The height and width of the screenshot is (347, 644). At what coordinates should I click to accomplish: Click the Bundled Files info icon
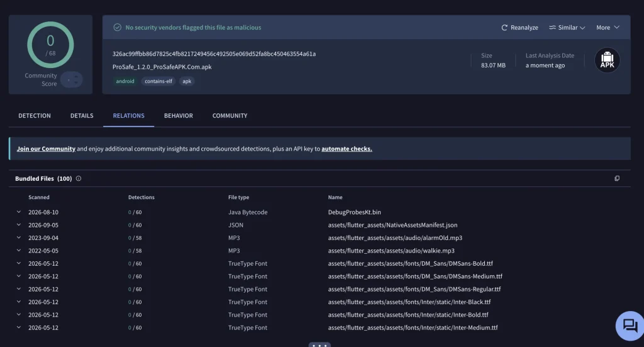tap(79, 178)
